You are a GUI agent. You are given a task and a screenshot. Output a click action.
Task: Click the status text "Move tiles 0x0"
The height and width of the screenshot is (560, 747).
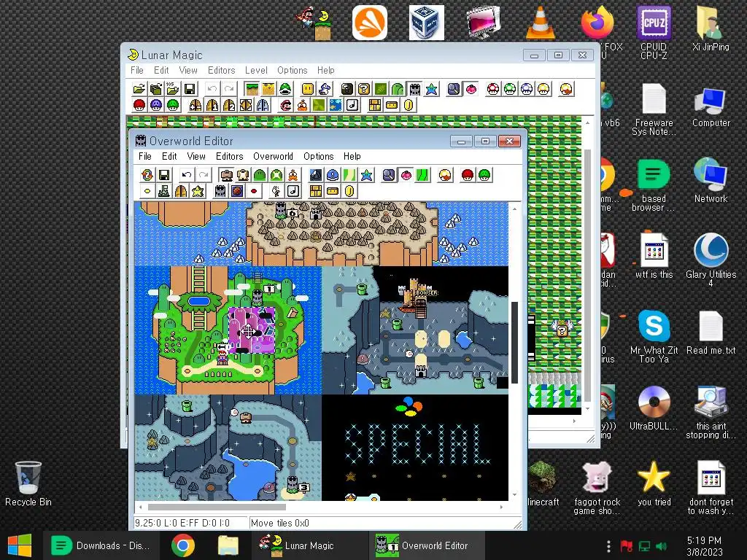[280, 523]
